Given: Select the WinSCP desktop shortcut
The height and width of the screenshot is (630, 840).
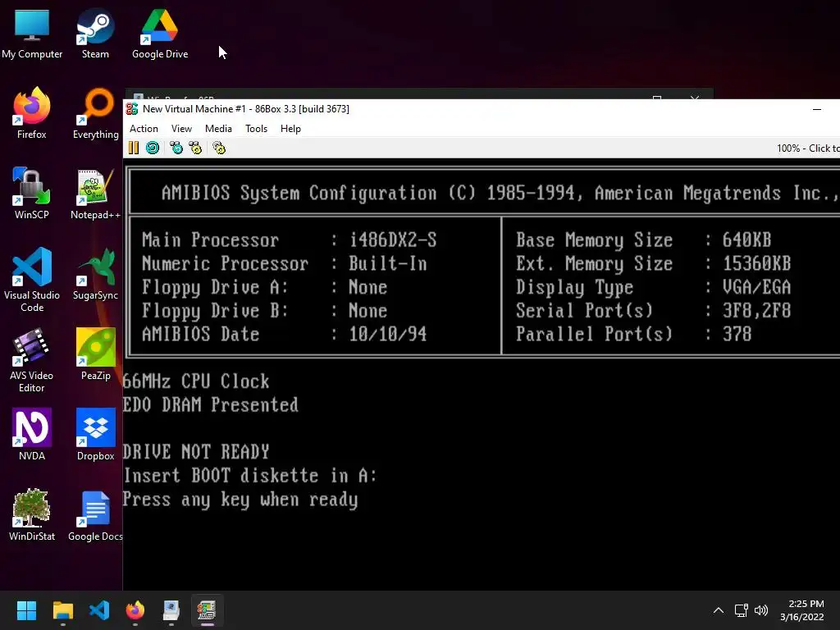Looking at the screenshot, I should click(32, 194).
